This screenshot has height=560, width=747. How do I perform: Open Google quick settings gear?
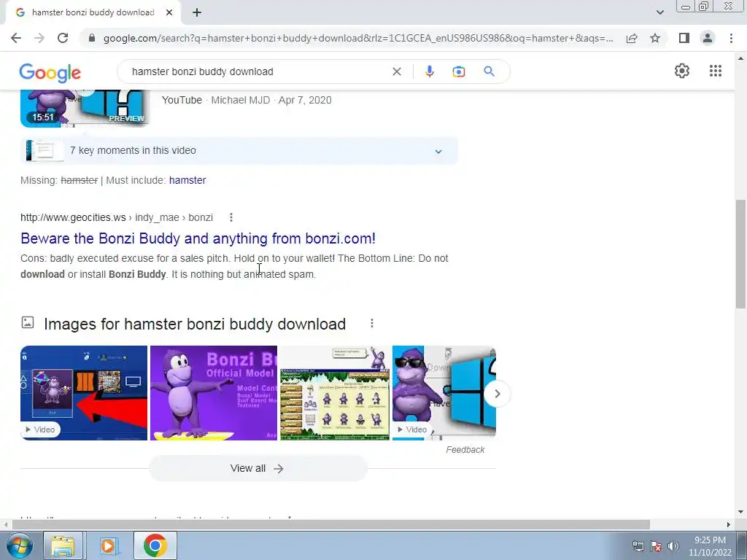(682, 71)
